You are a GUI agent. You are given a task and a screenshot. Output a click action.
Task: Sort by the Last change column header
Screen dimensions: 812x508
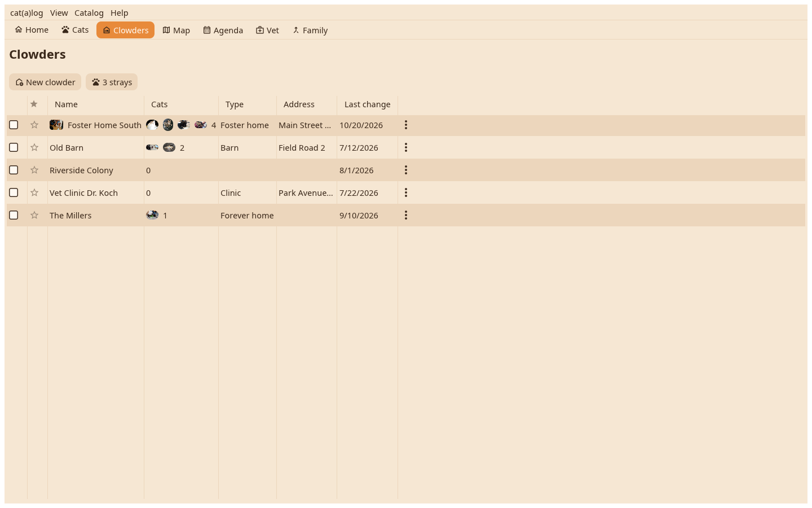point(367,104)
